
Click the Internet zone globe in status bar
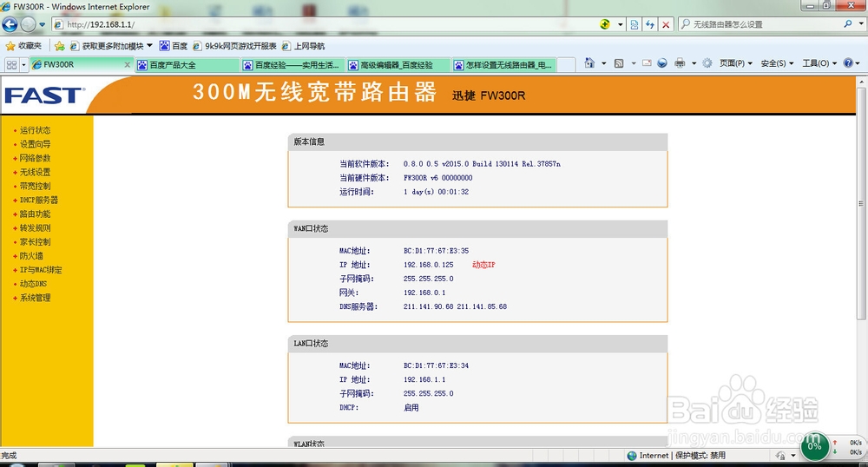(632, 456)
